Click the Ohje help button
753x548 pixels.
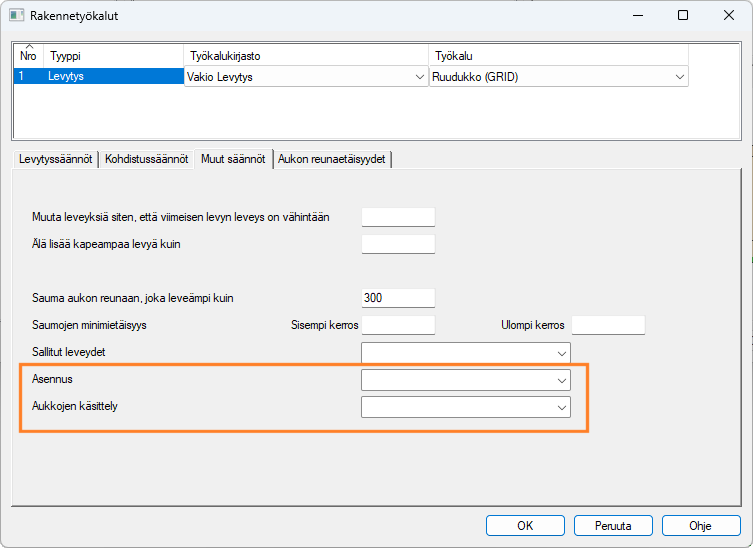(x=700, y=525)
